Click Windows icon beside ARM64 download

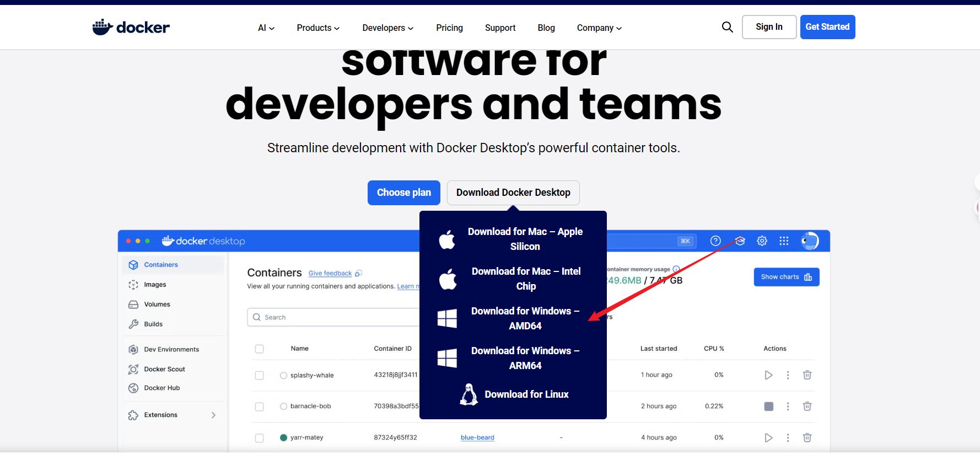(x=447, y=358)
